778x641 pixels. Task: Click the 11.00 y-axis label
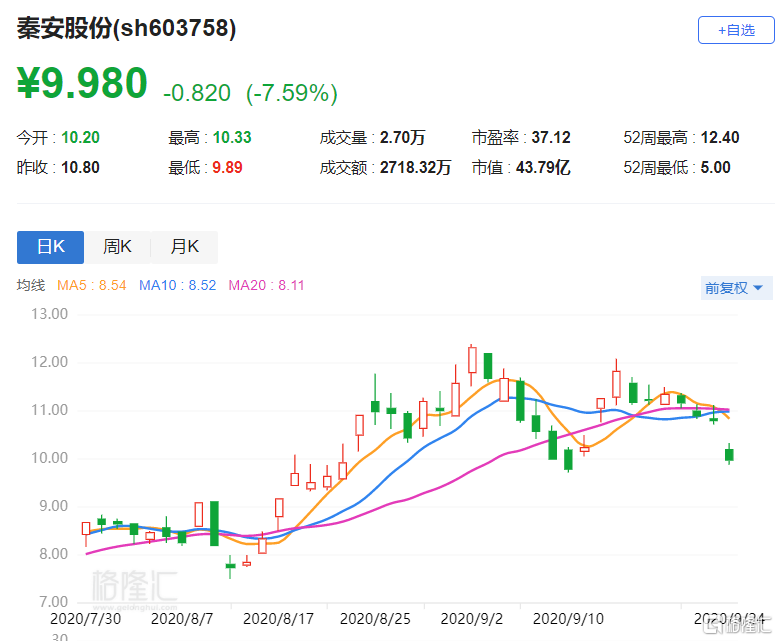(x=49, y=410)
